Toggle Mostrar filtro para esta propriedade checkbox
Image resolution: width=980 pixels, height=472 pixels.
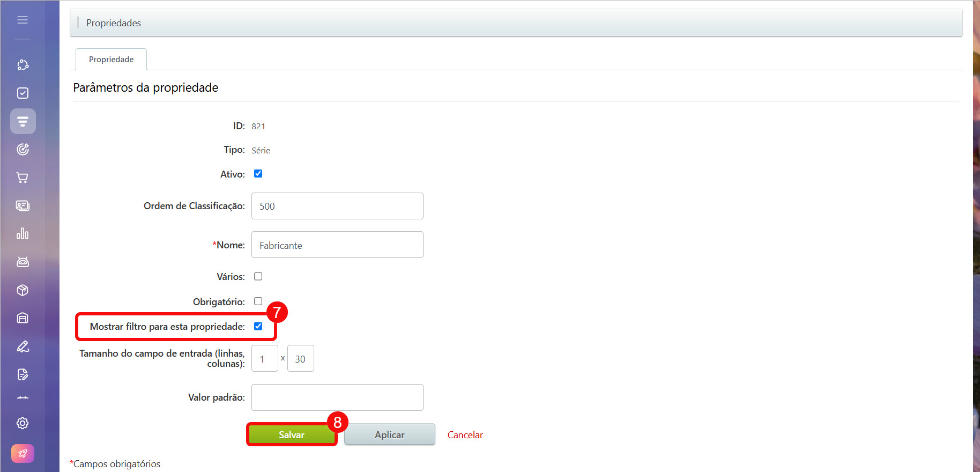pos(258,326)
